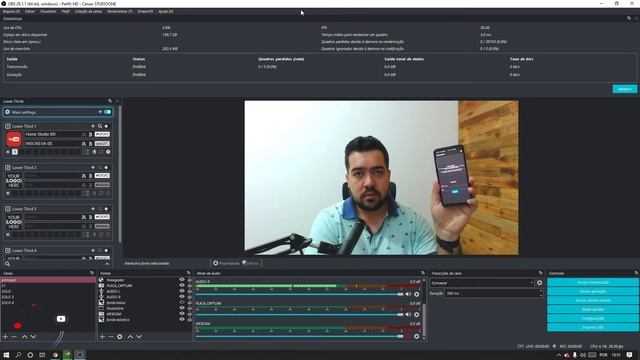Click the PLACA_CAPTURA volume slider

pyautogui.click(x=300, y=315)
